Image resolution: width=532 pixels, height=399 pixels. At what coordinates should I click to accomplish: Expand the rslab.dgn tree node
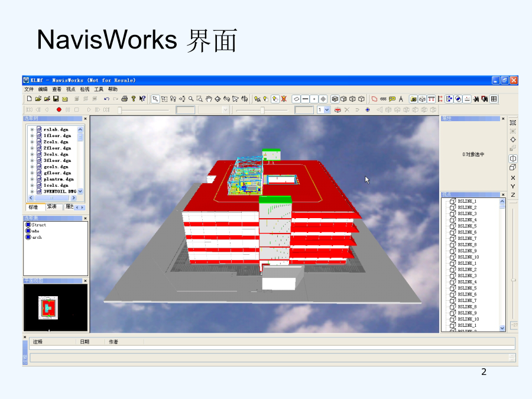[x=32, y=129]
